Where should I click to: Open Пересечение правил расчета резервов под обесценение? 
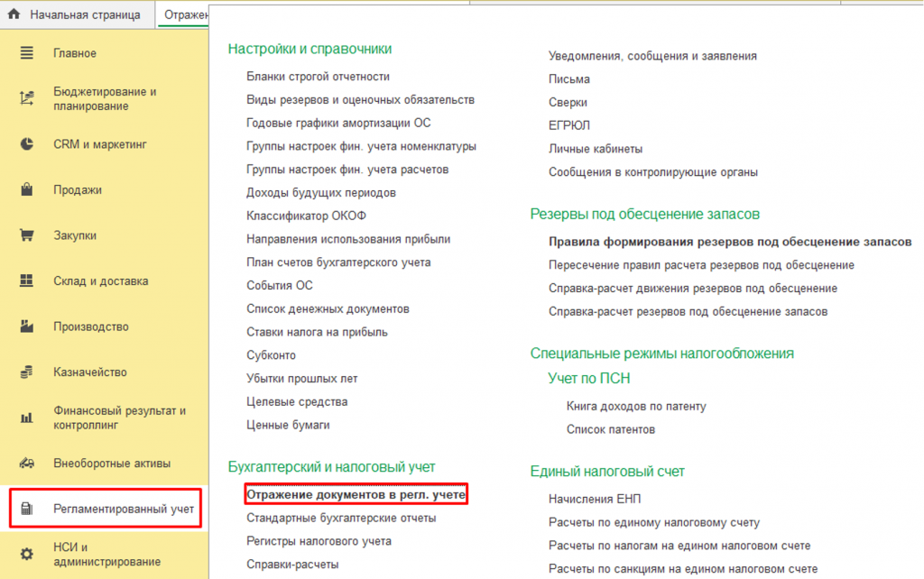702,265
